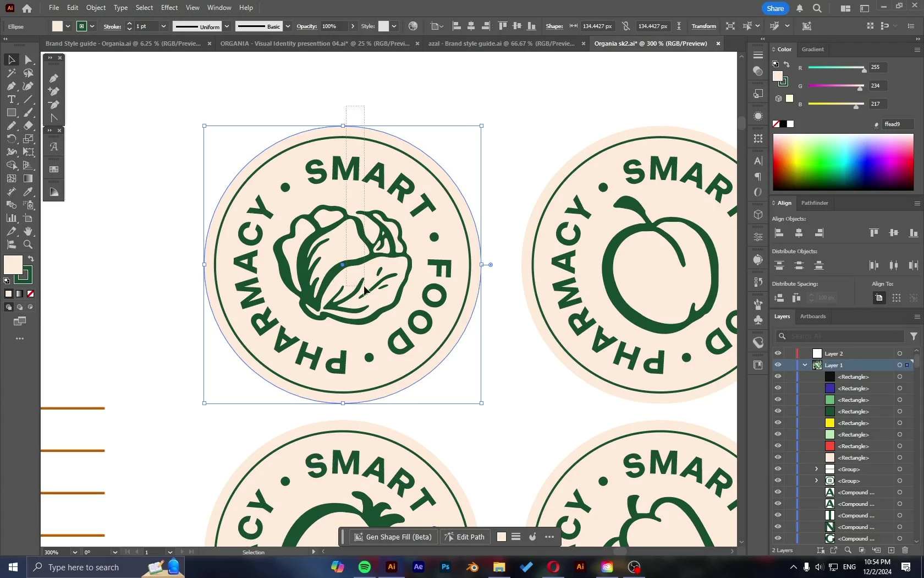Collapse Layer 1 contents
The image size is (924, 578).
tap(805, 365)
